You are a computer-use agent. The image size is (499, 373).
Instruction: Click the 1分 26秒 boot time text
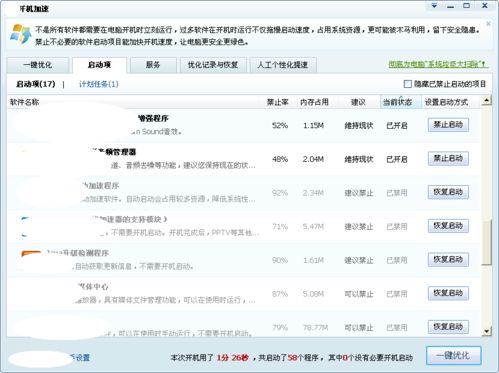[x=233, y=358]
